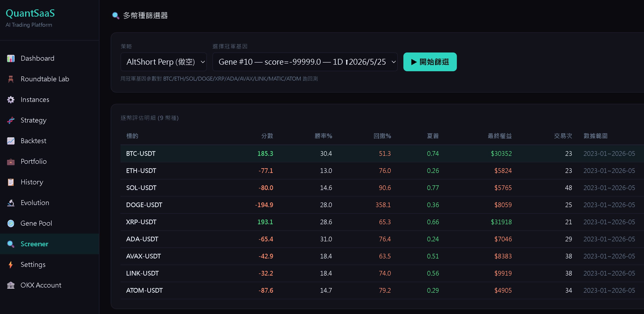Click the 開始篩選 start screening button

click(x=430, y=62)
